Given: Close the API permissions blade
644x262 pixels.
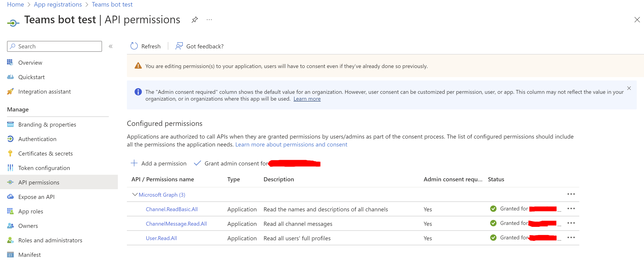Looking at the screenshot, I should point(637,20).
